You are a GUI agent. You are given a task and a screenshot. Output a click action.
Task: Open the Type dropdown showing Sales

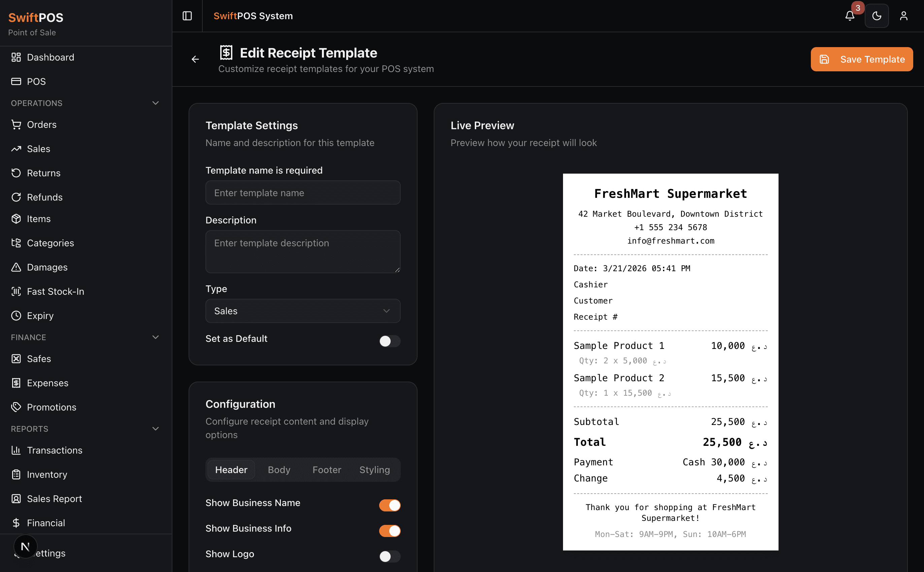point(302,311)
